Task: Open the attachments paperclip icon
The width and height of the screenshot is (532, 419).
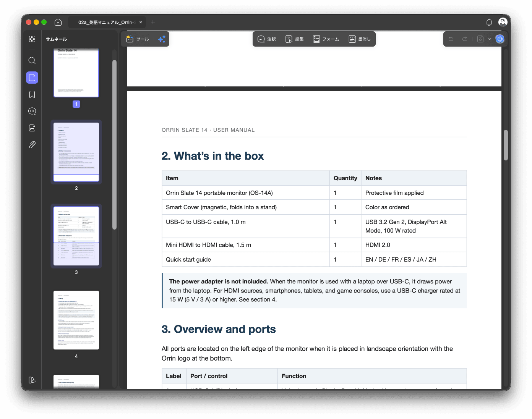Action: tap(32, 145)
